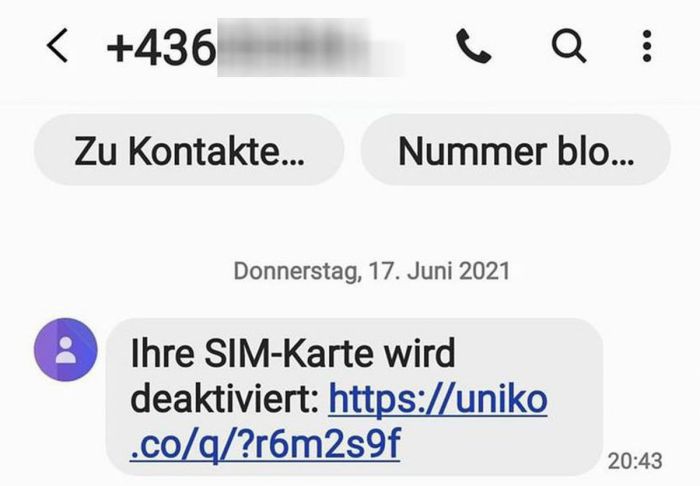
Task: Open the https://uniko link
Action: pos(438,399)
